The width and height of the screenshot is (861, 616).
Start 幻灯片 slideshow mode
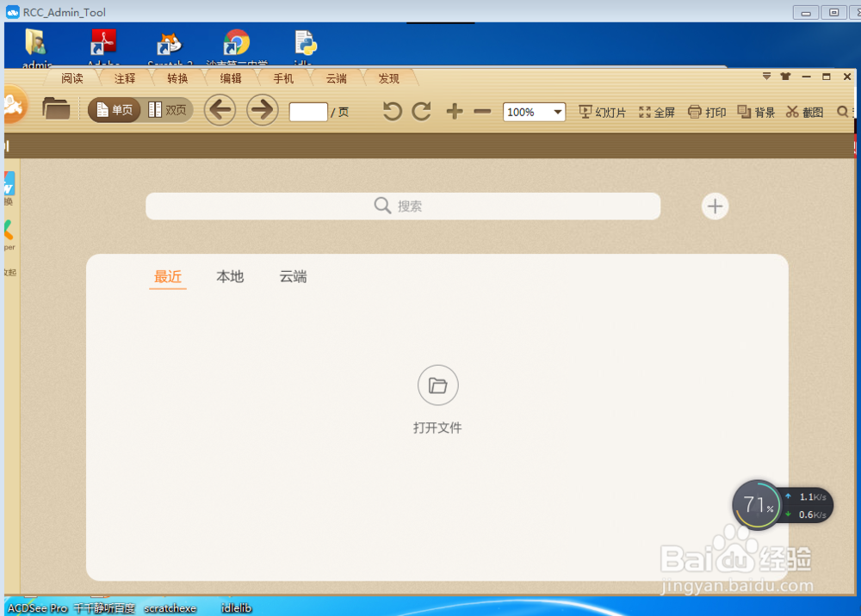pos(601,111)
